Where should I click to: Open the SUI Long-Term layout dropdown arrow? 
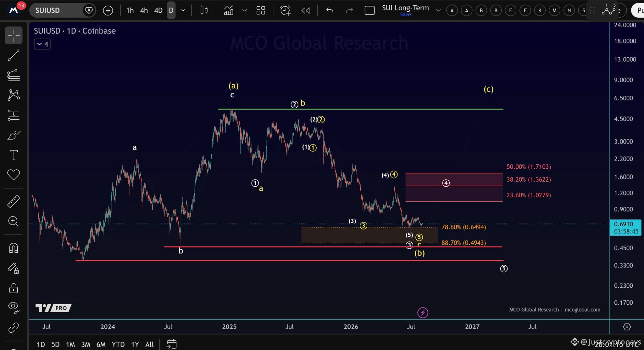438,10
